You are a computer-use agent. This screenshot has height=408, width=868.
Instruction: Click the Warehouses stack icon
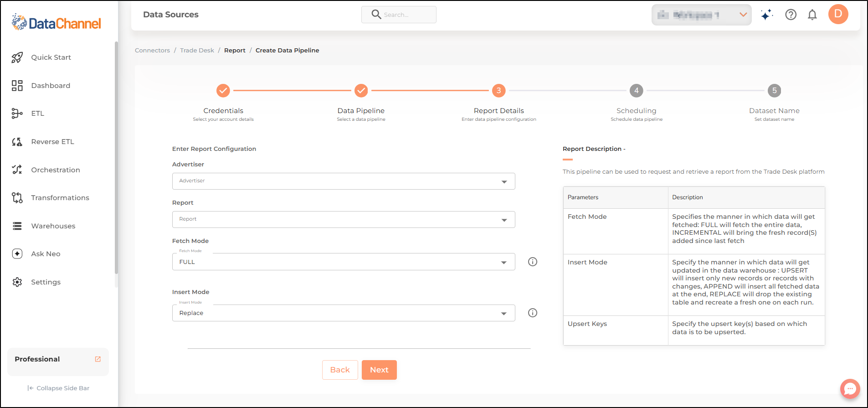(x=17, y=226)
